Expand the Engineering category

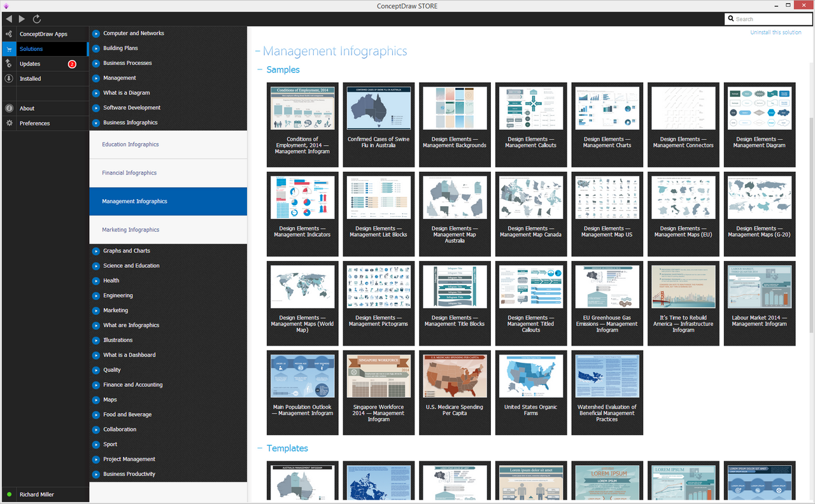click(x=96, y=295)
